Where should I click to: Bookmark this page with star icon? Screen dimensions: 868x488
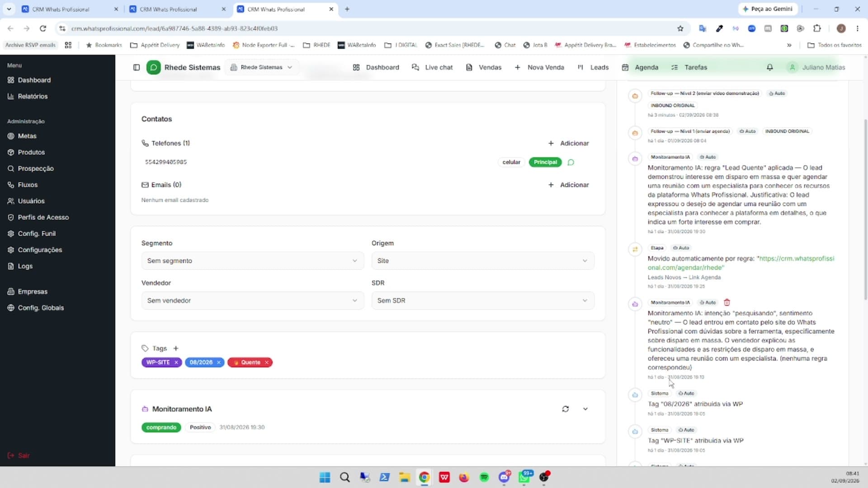pyautogui.click(x=680, y=28)
